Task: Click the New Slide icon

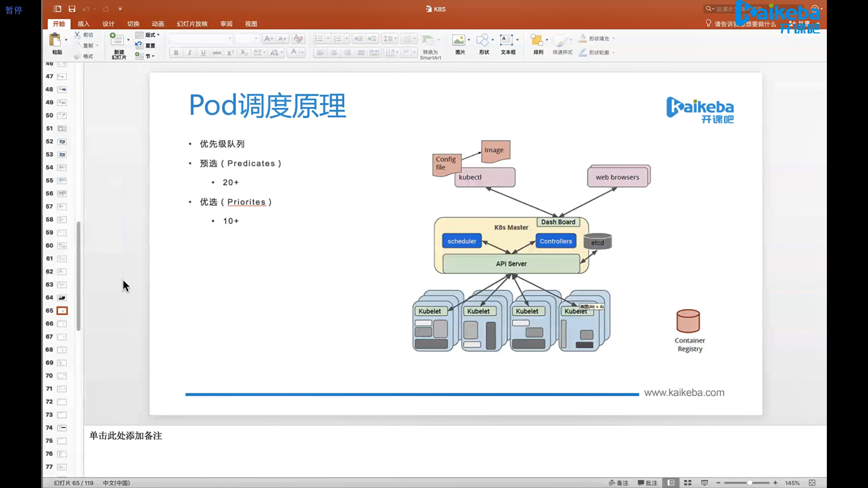Action: [117, 40]
